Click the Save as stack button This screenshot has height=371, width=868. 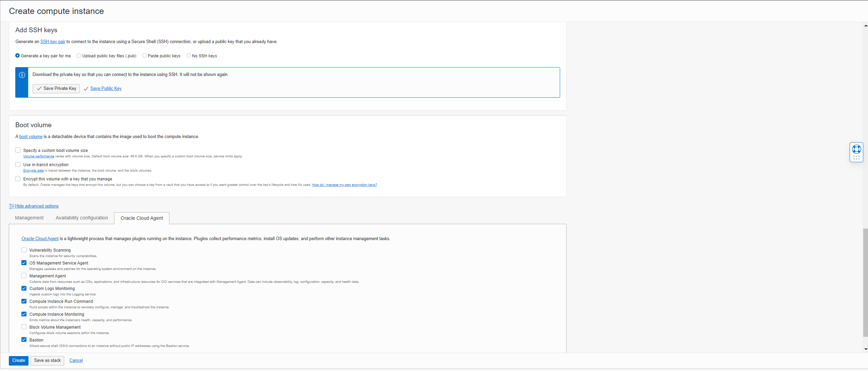[47, 360]
